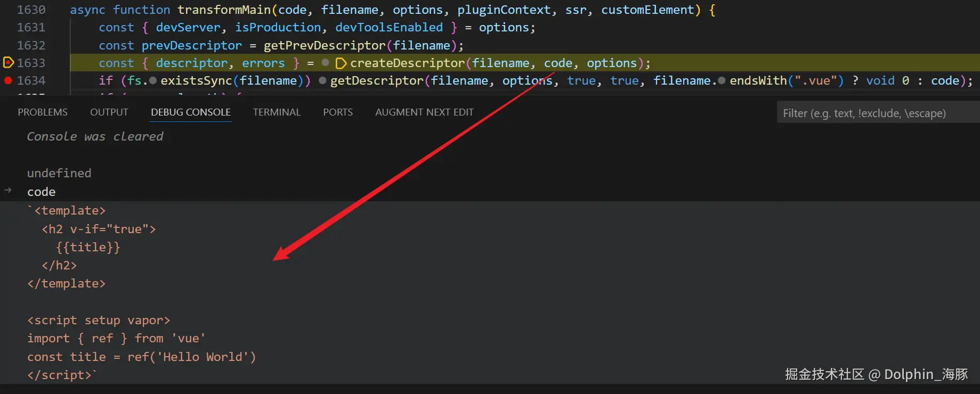
Task: Toggle the red breakpoint on line 1634
Action: click(x=8, y=80)
